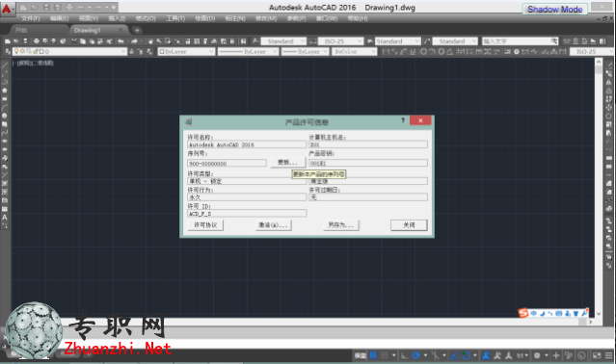Image resolution: width=616 pixels, height=364 pixels.
Task: Click the 激活(A)... button
Action: click(x=274, y=225)
